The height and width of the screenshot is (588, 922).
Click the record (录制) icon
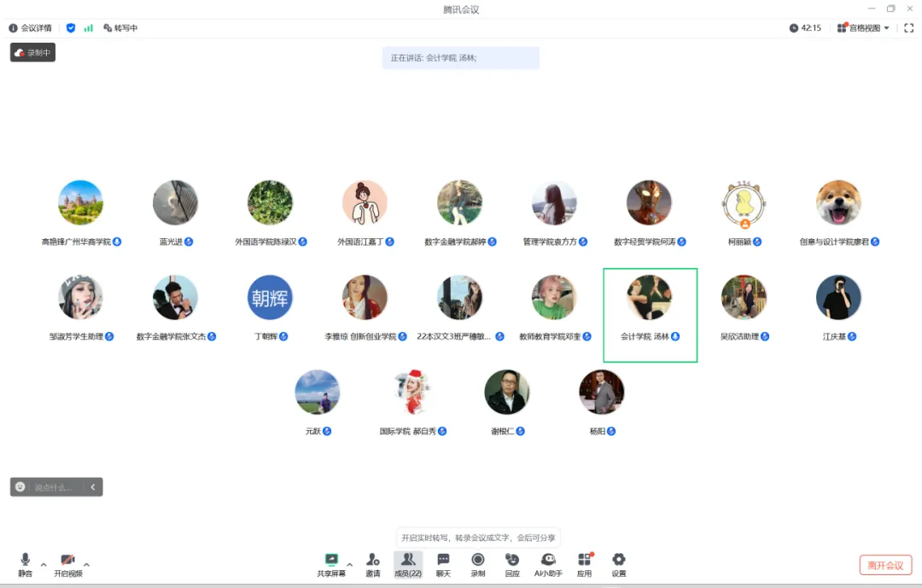pyautogui.click(x=478, y=563)
